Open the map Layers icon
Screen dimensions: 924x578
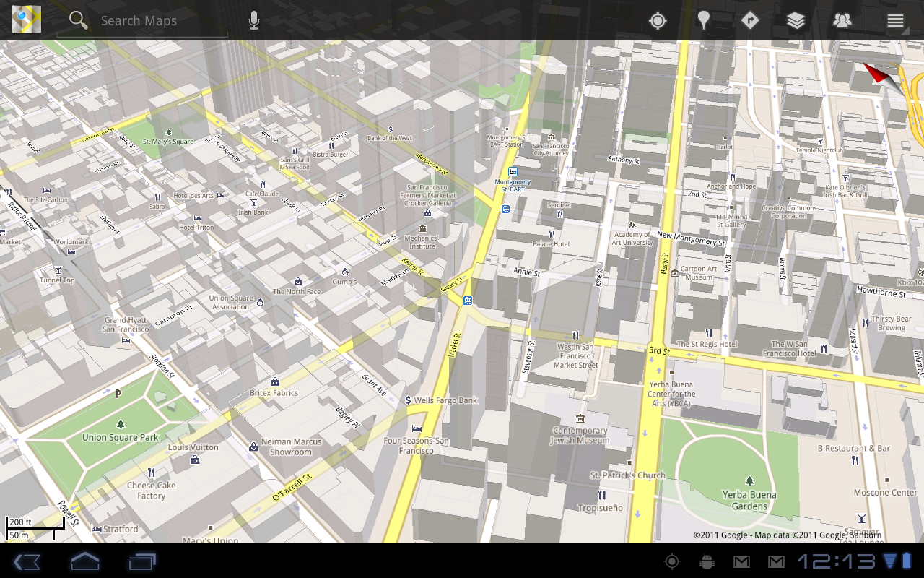(x=796, y=20)
